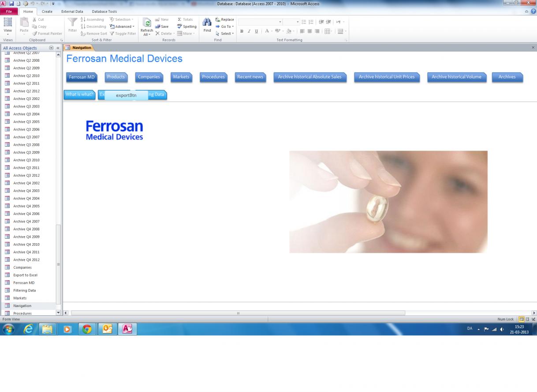This screenshot has width=537, height=392.
Task: Click the horizontal scrollbar of the form
Action: coord(238,313)
